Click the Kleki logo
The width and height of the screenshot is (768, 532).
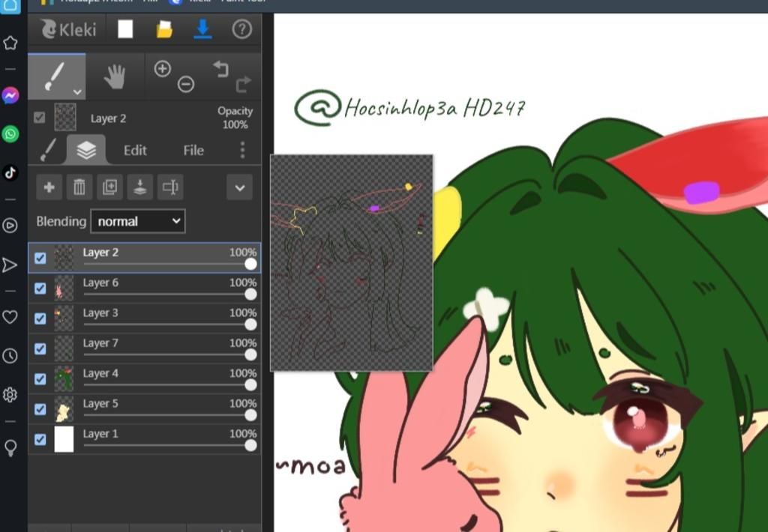68,29
